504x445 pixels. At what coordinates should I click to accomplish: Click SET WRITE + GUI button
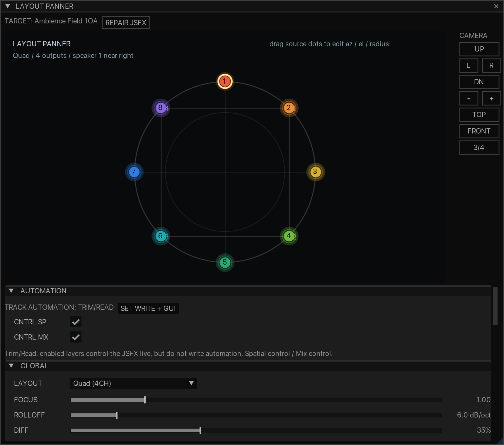(x=148, y=308)
